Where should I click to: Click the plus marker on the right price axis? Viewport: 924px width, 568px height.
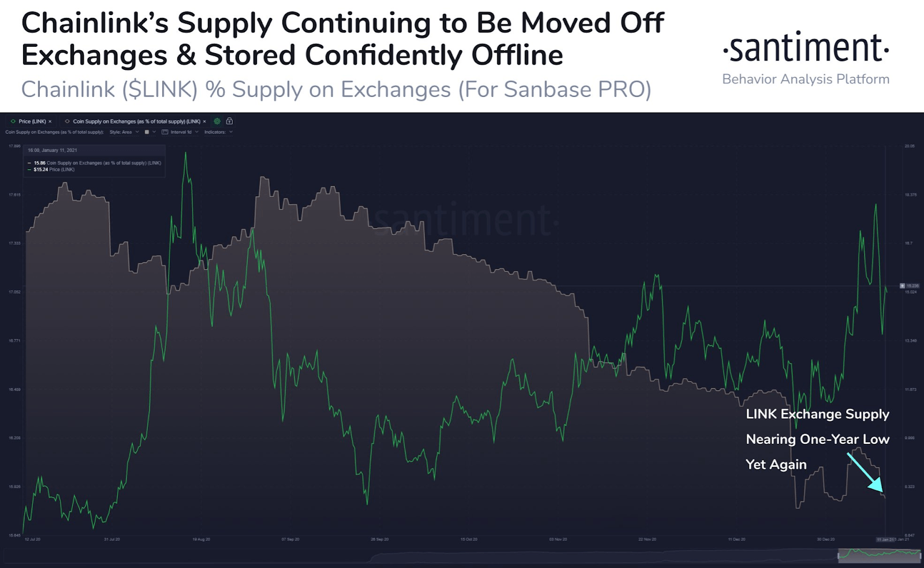[x=902, y=286]
